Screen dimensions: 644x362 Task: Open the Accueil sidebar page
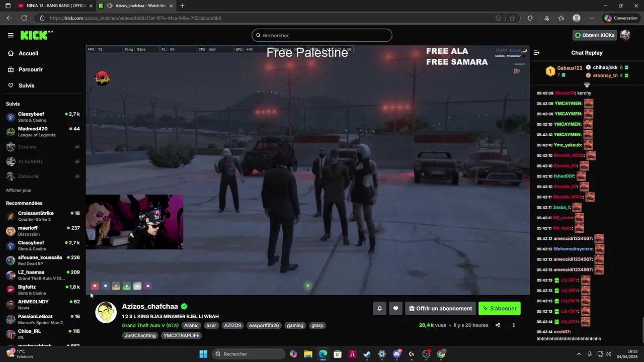point(28,53)
